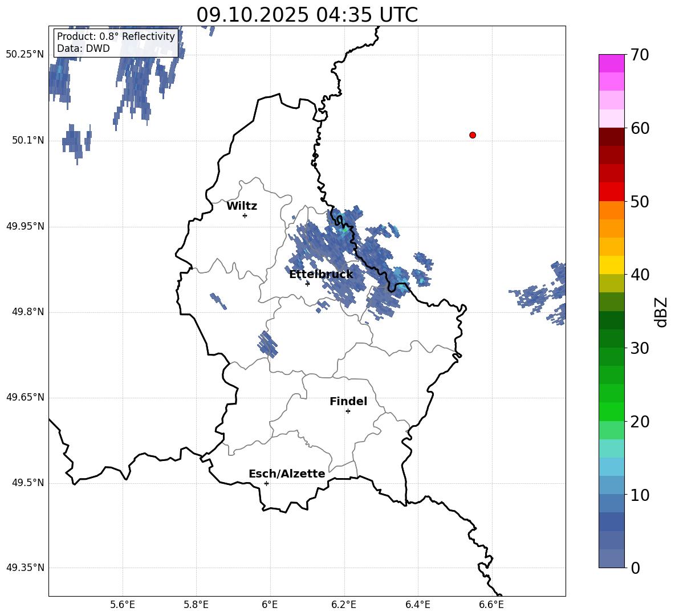Click the Wiltz station cross marker
The height and width of the screenshot is (616, 675).
[x=245, y=215]
